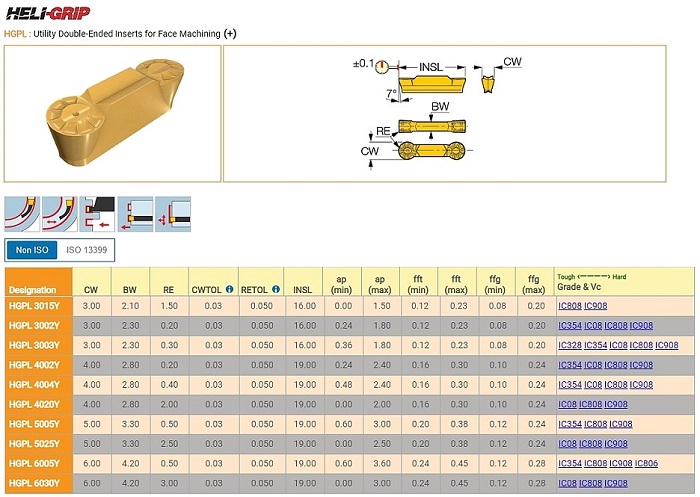This screenshot has width=700, height=497.
Task: Choose the grooving icon with single left arrow
Action: pyautogui.click(x=135, y=214)
